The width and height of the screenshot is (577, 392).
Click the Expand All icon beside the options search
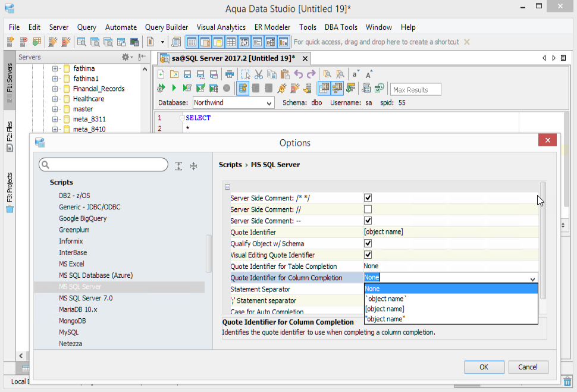tap(179, 166)
